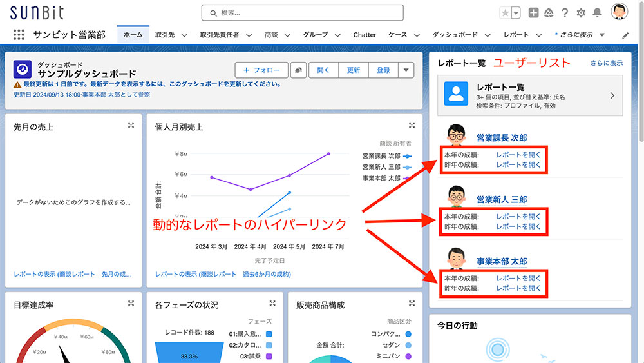Viewport: 644px width, 363px height.
Task: Expand the 取引先 tab dropdown chevron
Action: (184, 35)
